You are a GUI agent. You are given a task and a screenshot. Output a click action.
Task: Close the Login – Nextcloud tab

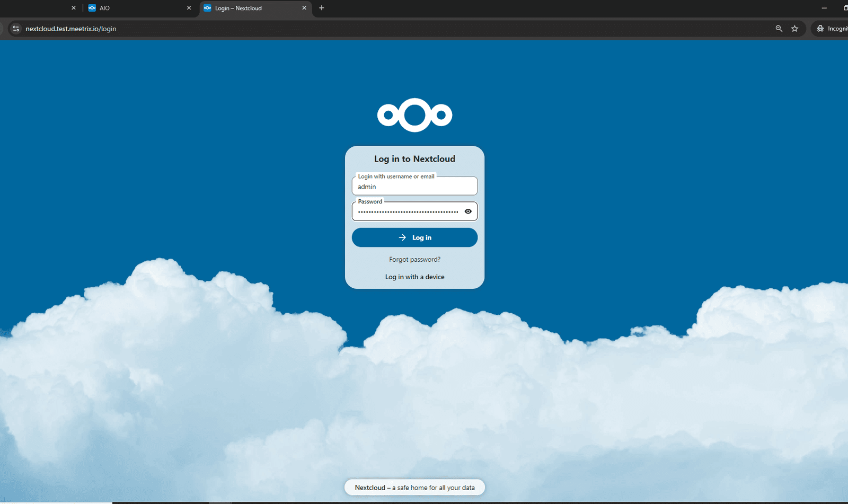(304, 8)
